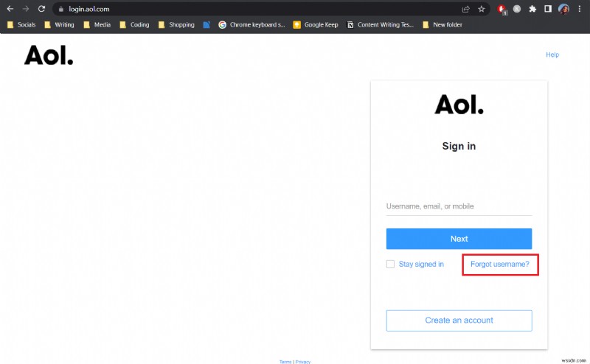
Task: Open the Coding bookmark folder
Action: pos(134,25)
